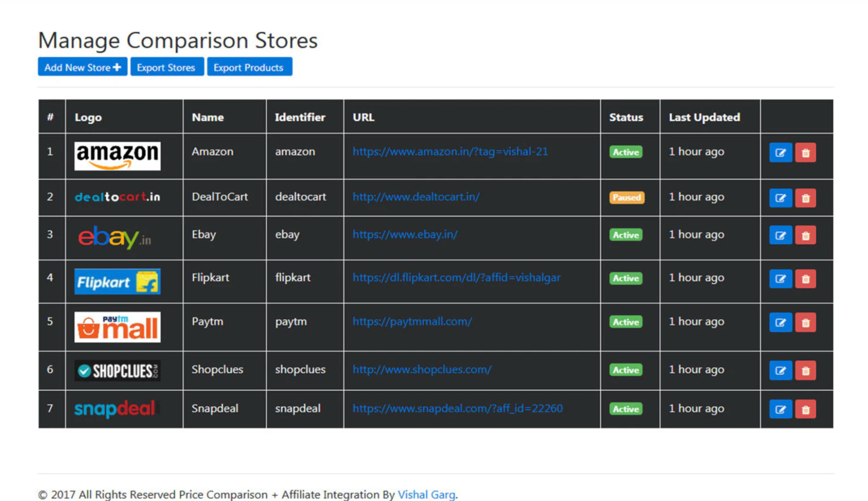The width and height of the screenshot is (868, 501).
Task: Click the 'ebay' identifier cell
Action: [287, 234]
